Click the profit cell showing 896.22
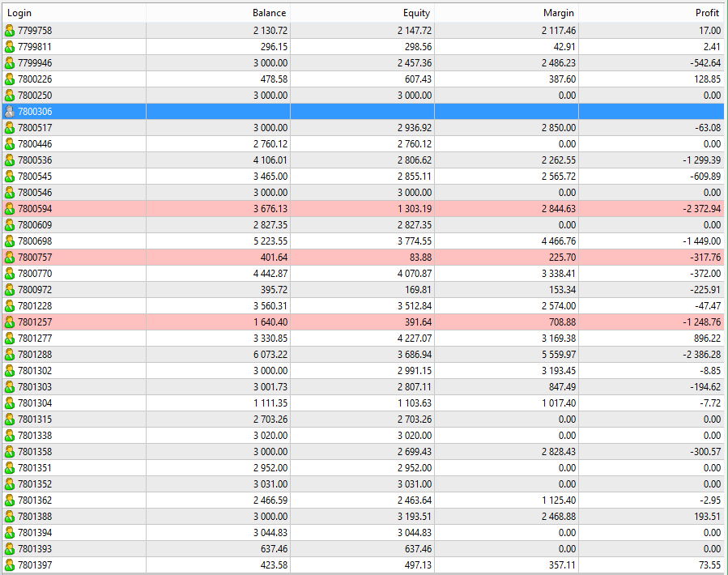 (705, 339)
